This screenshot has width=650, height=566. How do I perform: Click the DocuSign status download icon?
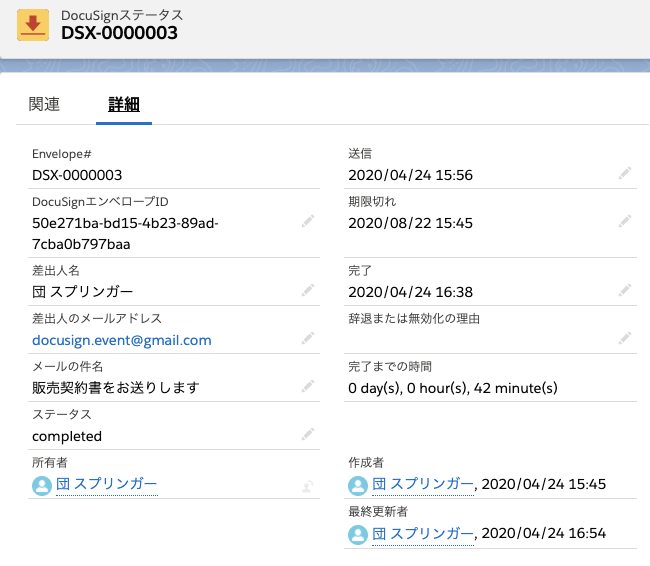coord(33,25)
